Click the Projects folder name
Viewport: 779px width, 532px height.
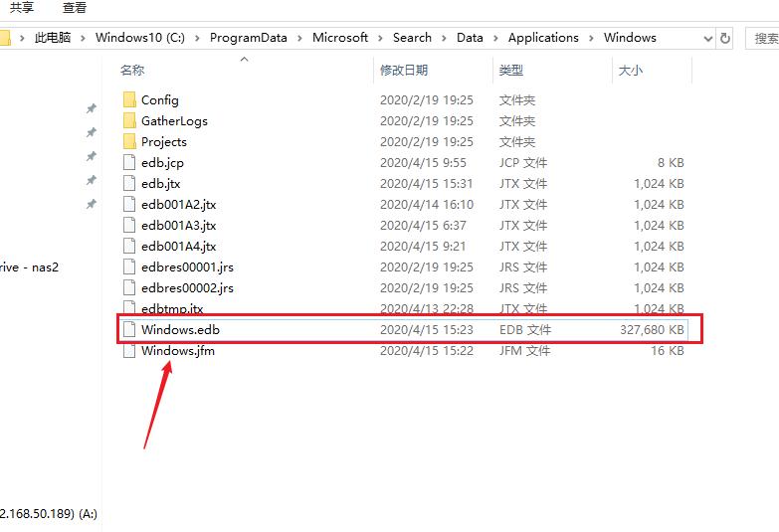click(164, 141)
